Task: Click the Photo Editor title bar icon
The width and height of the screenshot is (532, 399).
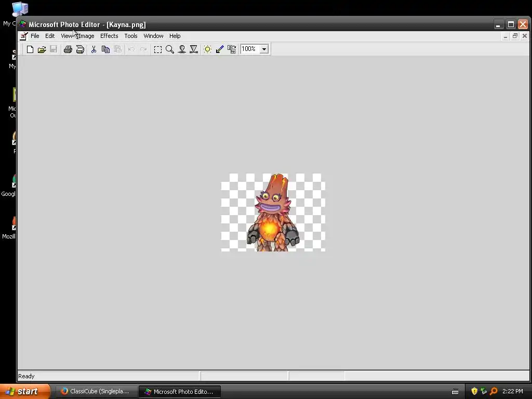Action: (x=23, y=24)
